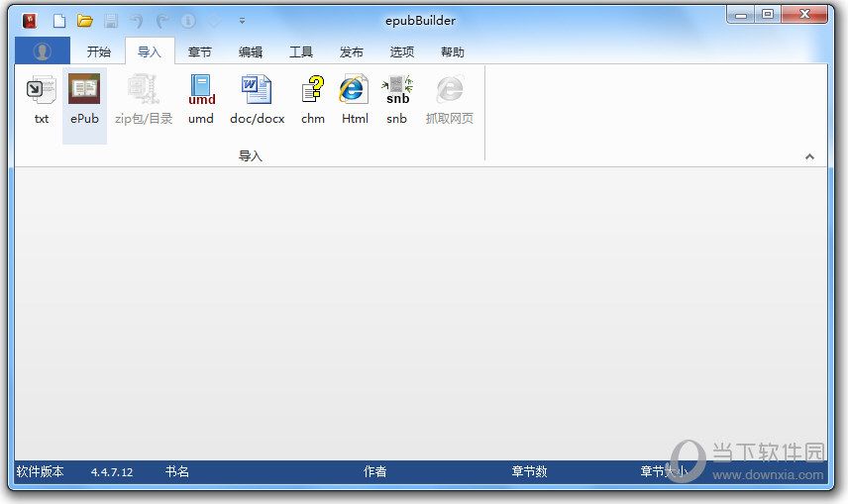Redo with the quick access arrow

coord(162,21)
